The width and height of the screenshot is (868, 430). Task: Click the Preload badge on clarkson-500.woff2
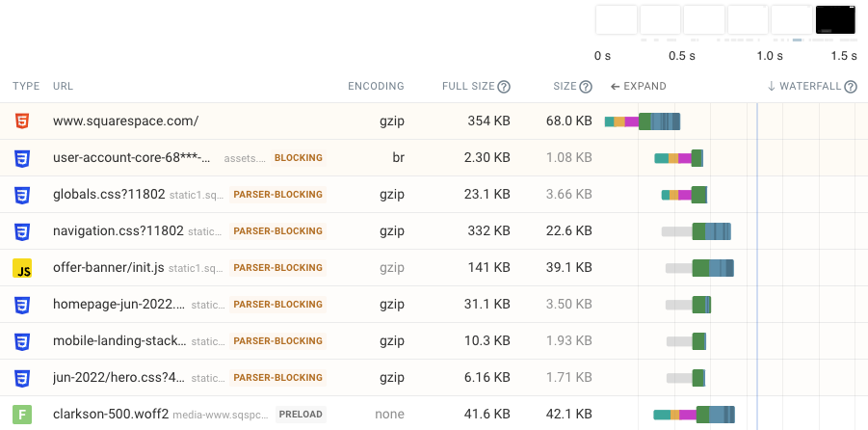point(301,415)
